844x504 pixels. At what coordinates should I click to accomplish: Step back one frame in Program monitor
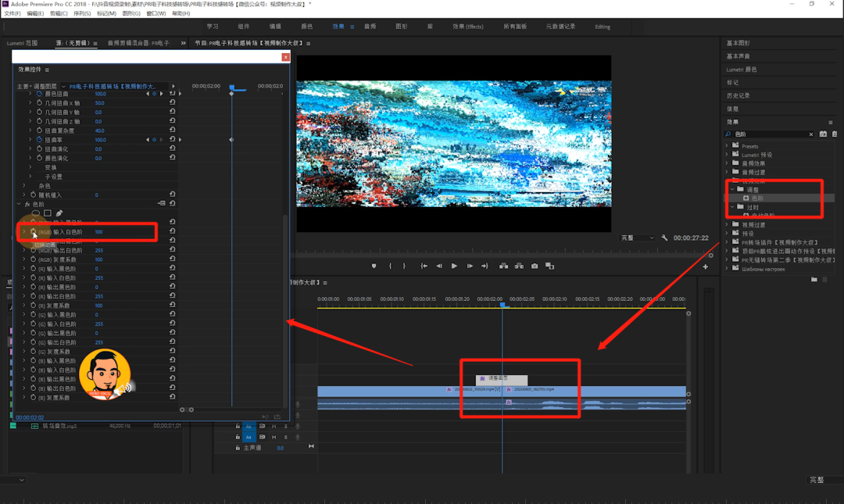coord(439,266)
